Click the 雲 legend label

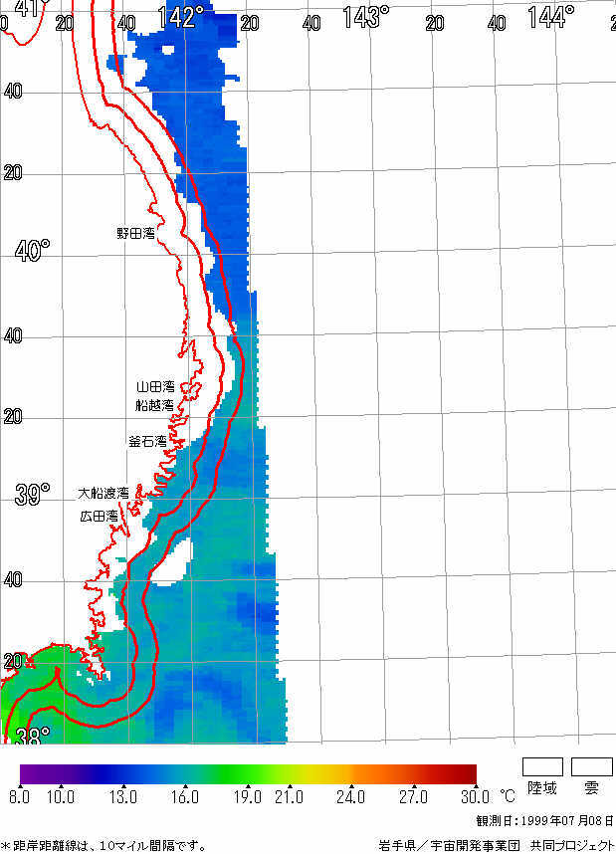[x=591, y=787]
